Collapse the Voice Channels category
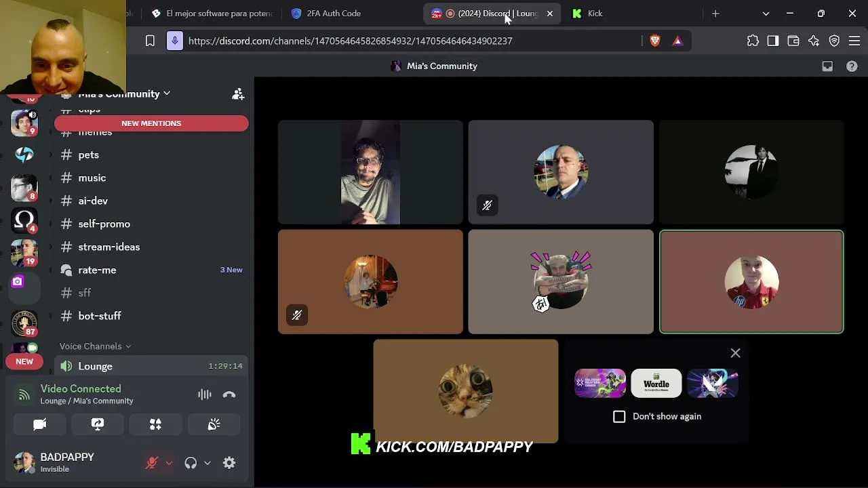The width and height of the screenshot is (868, 488). [x=95, y=346]
